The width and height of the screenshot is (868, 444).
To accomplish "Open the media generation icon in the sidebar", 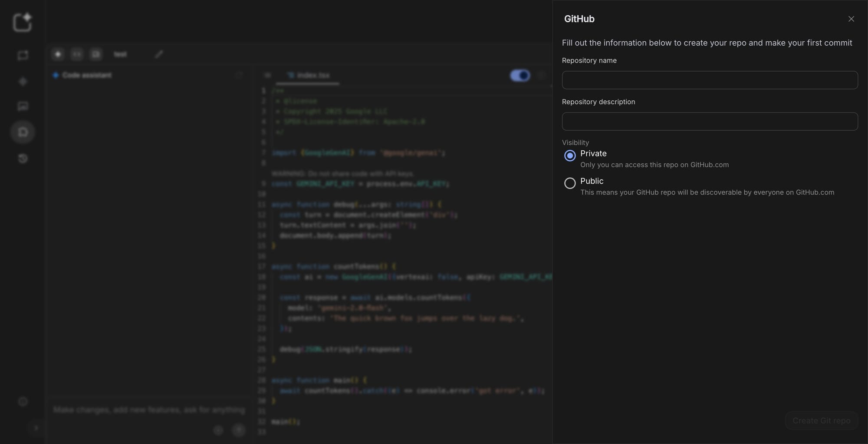I will 23,106.
